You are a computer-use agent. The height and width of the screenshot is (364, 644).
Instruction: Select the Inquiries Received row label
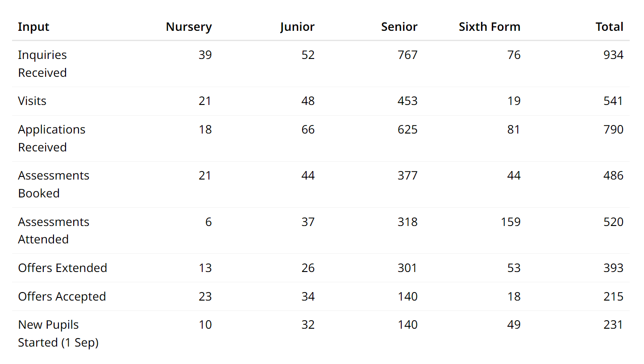coord(42,63)
